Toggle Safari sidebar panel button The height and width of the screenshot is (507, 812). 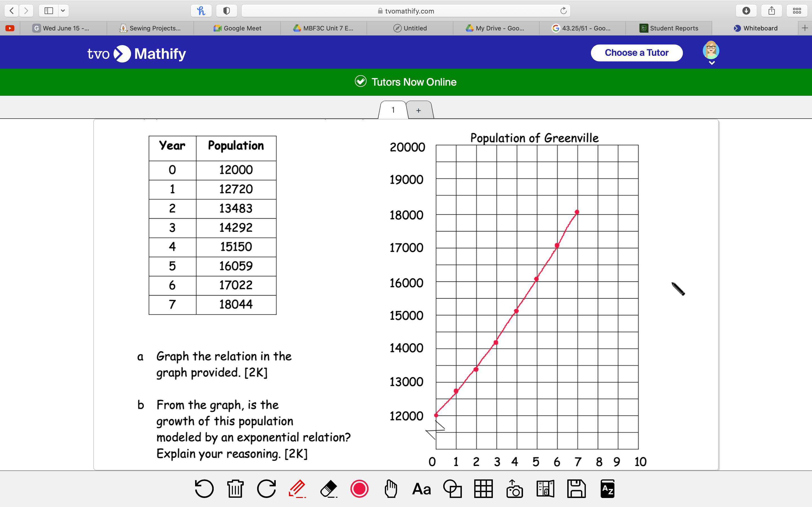pos(49,11)
